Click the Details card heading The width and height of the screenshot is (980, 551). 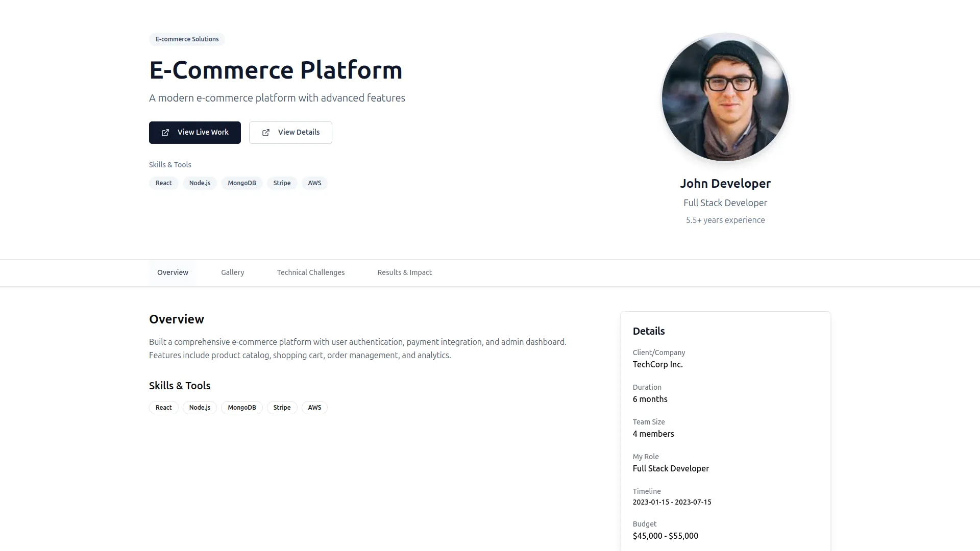point(648,331)
